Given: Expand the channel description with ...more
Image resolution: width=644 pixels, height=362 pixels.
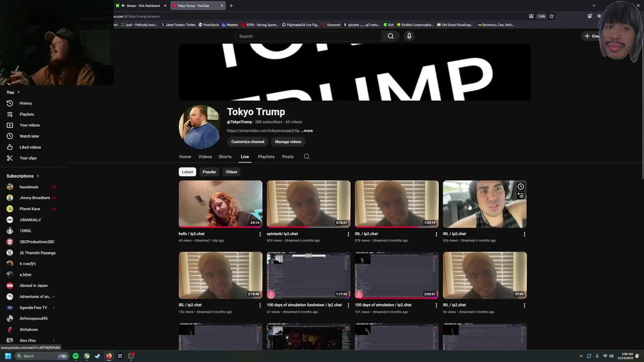Looking at the screenshot, I should click(x=307, y=131).
